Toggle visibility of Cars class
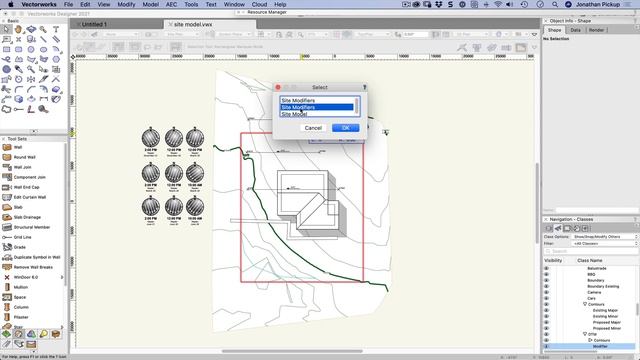 [547, 298]
